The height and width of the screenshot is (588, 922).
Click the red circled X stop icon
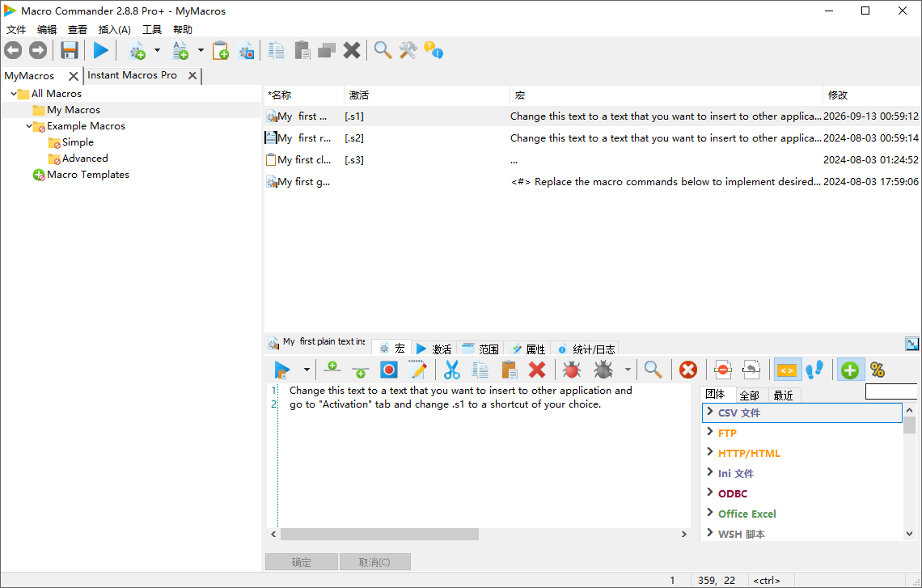pos(688,370)
